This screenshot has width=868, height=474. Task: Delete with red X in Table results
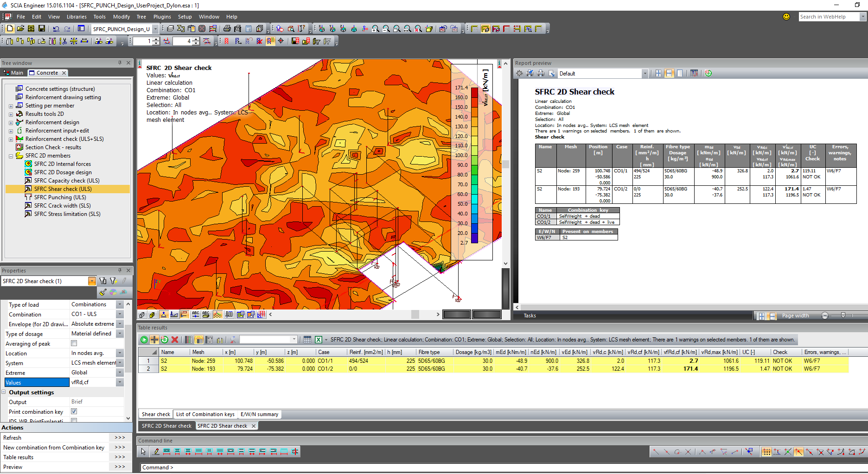click(x=175, y=340)
